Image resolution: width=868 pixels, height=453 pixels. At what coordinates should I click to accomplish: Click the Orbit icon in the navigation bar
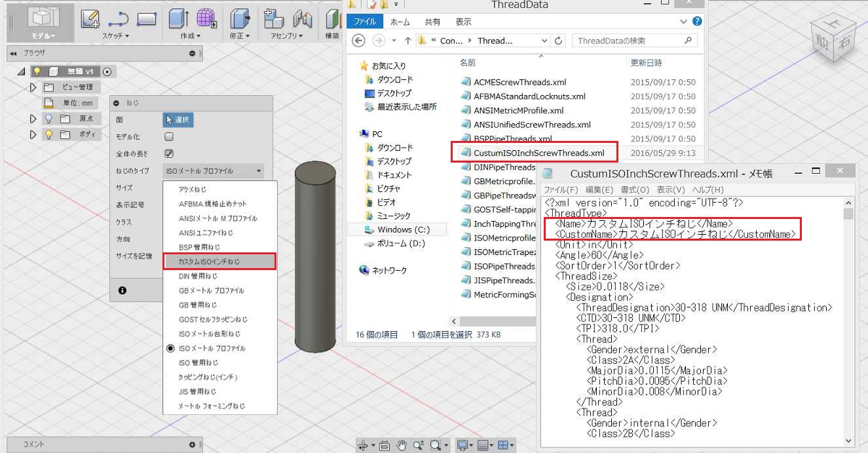point(363,445)
